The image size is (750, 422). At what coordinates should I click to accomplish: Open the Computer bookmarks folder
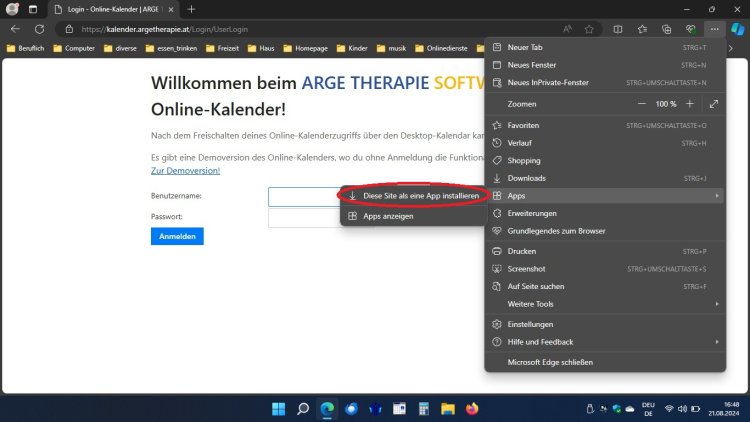[x=74, y=48]
